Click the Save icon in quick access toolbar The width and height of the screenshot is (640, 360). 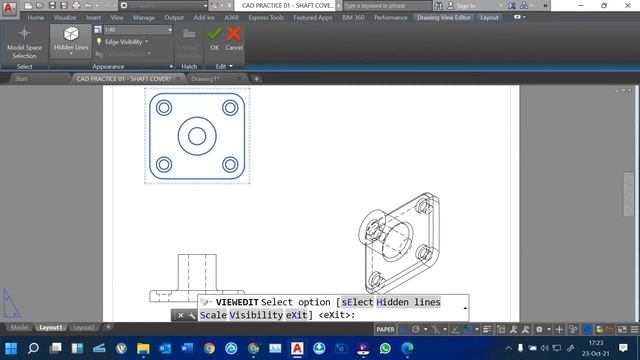click(x=52, y=6)
